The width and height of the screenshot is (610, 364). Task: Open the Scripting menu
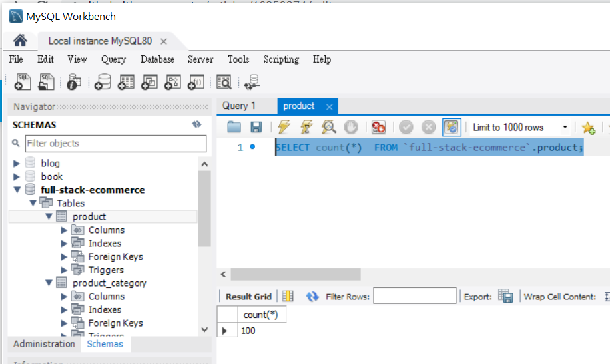click(281, 59)
